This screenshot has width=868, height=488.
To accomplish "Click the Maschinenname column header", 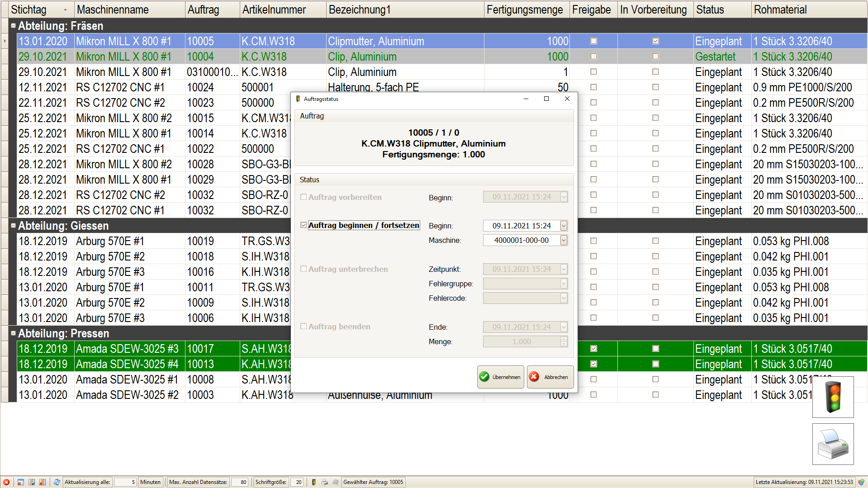I will [x=113, y=9].
